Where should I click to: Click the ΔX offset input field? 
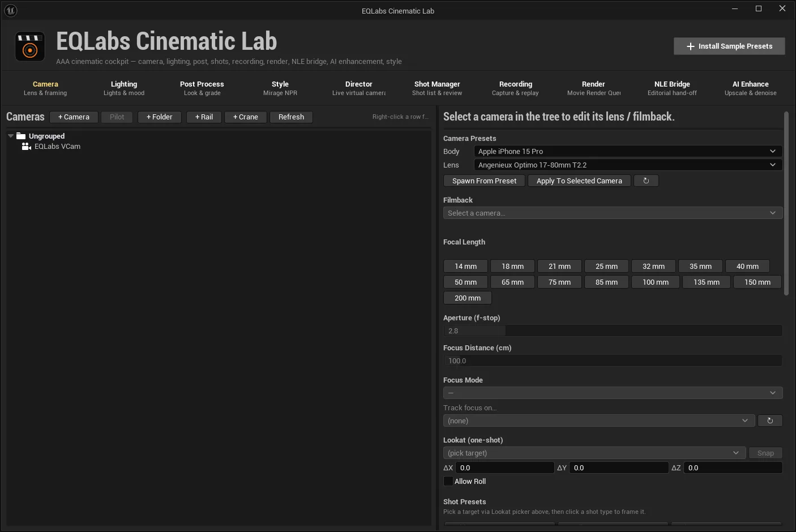coord(504,467)
